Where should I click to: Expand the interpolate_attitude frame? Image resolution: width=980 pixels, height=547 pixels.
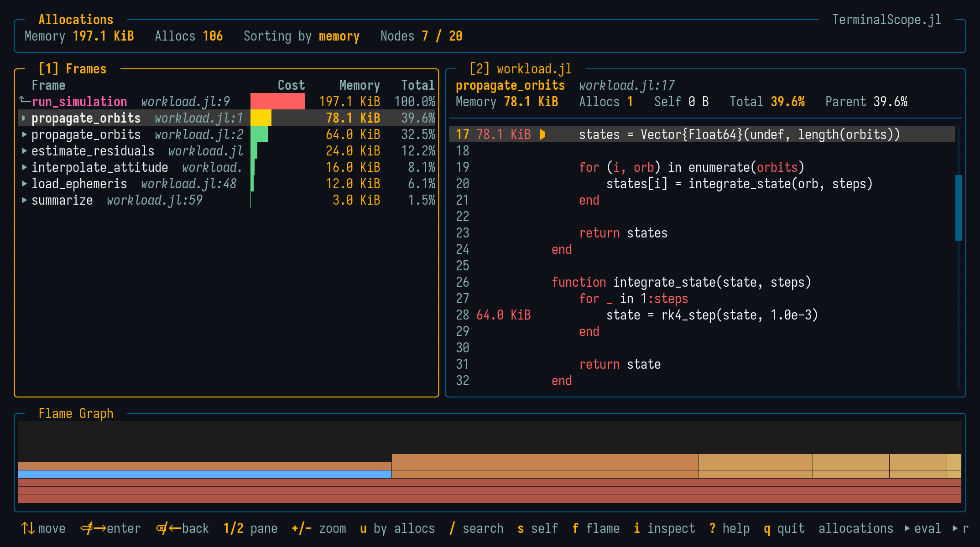pyautogui.click(x=24, y=167)
